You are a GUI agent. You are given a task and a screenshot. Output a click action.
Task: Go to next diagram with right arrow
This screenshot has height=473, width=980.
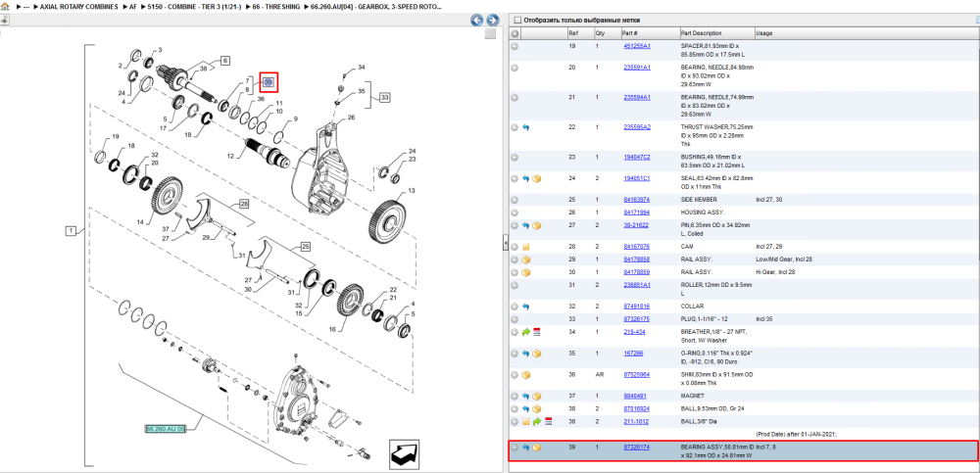point(493,21)
